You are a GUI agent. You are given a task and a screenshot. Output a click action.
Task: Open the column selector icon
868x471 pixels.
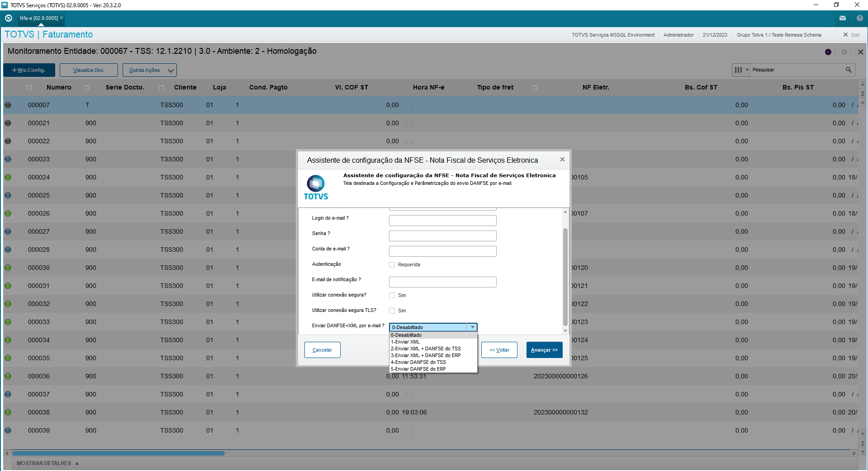tap(738, 70)
